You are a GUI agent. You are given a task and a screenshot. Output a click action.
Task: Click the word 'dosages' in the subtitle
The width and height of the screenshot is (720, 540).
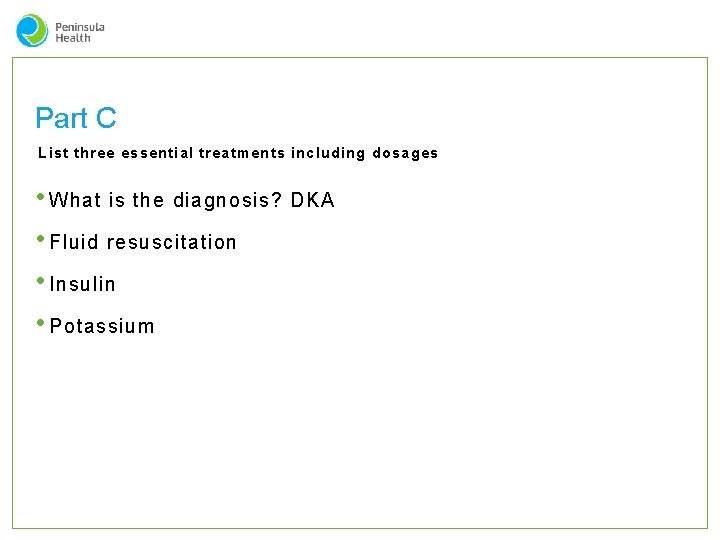coord(405,153)
